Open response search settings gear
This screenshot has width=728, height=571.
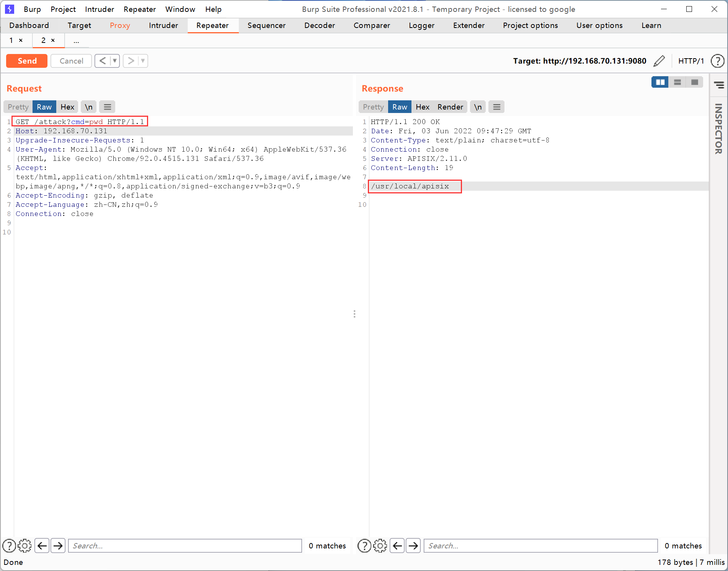pos(380,546)
